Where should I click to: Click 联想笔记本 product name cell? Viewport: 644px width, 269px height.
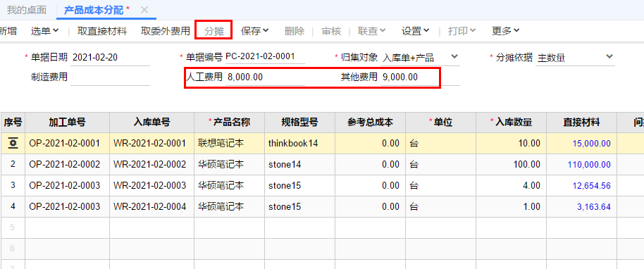pos(230,144)
